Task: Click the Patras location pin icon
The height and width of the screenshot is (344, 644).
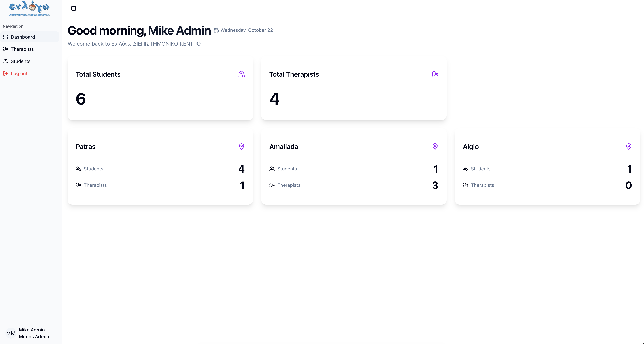Action: click(241, 146)
